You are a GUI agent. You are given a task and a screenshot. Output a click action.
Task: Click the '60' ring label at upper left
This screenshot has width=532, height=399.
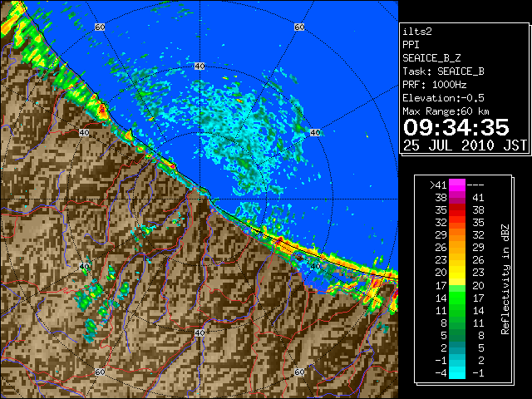100,27
